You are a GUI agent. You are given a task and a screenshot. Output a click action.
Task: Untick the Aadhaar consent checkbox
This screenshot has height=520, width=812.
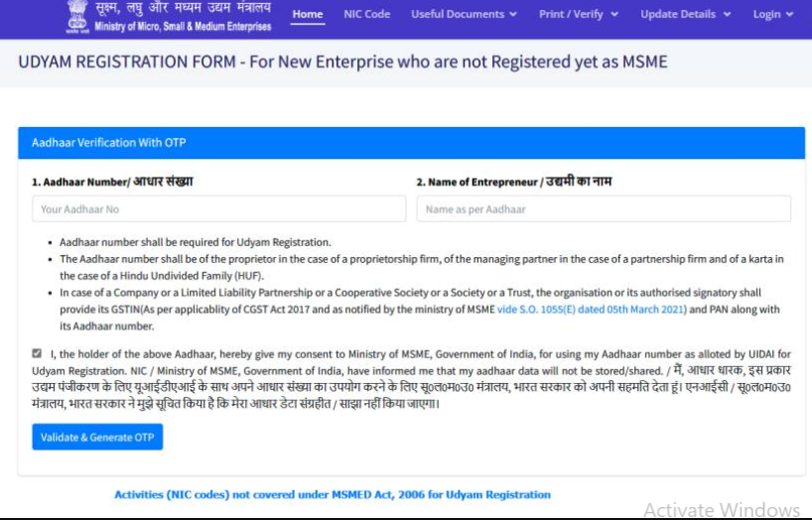click(x=37, y=353)
